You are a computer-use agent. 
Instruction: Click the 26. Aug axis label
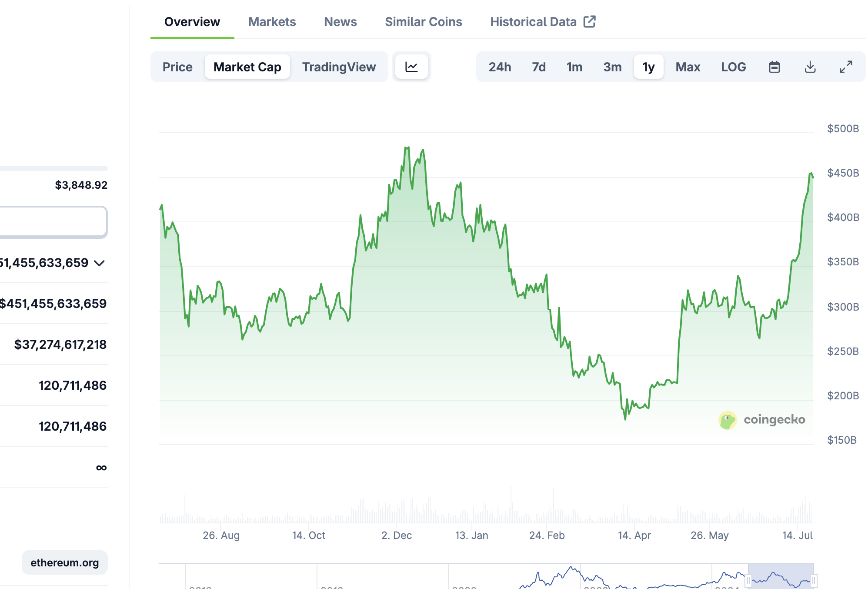221,535
